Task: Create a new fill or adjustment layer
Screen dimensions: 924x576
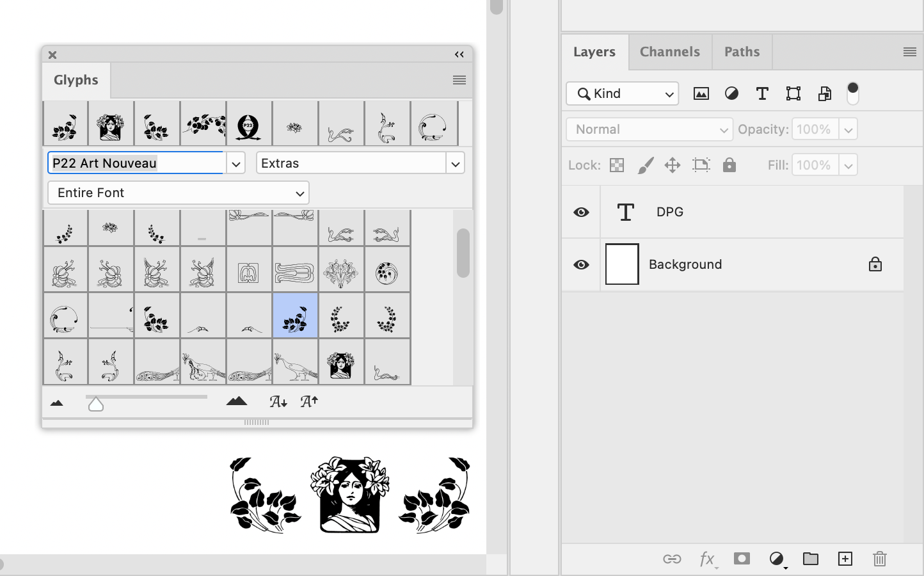Action: tap(777, 559)
